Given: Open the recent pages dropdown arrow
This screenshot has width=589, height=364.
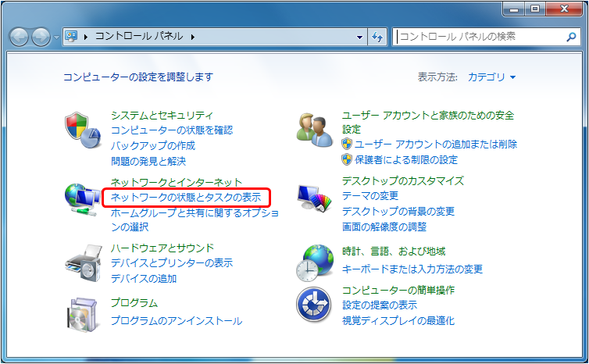Looking at the screenshot, I should tap(56, 37).
